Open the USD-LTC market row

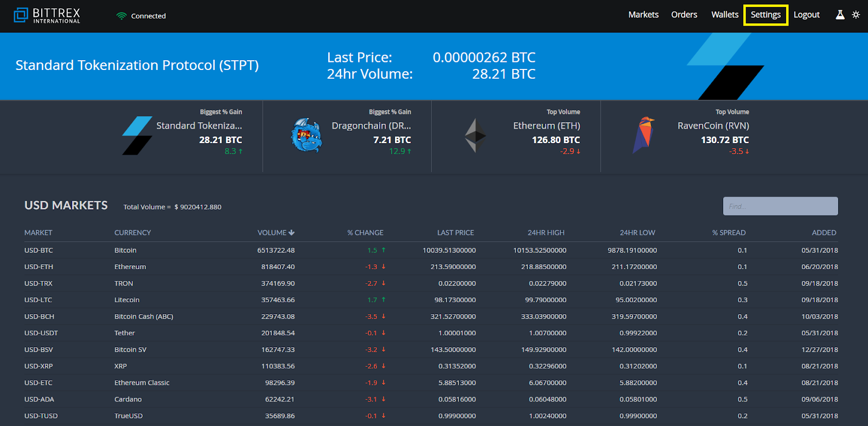pyautogui.click(x=431, y=300)
